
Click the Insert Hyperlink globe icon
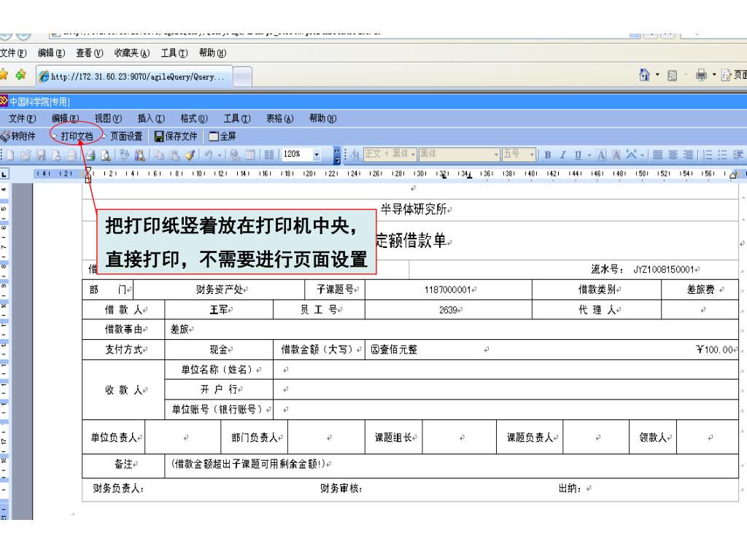pos(235,155)
